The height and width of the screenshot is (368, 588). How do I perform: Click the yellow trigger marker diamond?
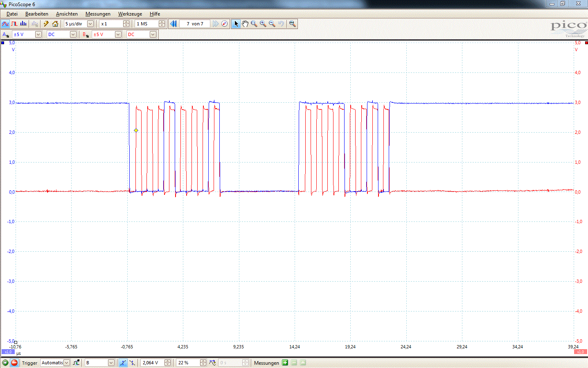click(136, 130)
